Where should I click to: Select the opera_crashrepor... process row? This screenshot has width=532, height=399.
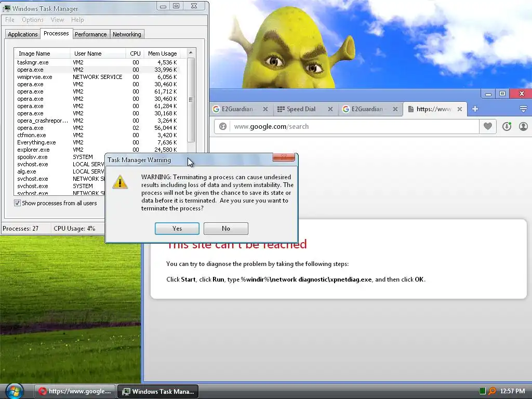pos(97,121)
